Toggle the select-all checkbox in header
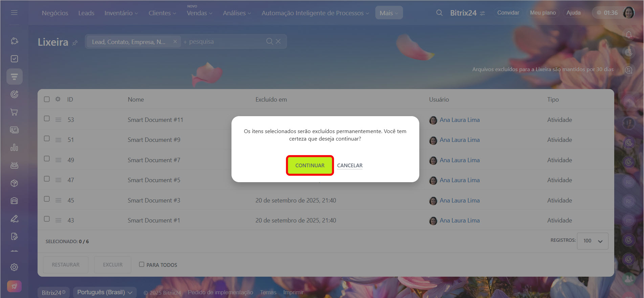Viewport: 644px width, 298px height. click(47, 99)
